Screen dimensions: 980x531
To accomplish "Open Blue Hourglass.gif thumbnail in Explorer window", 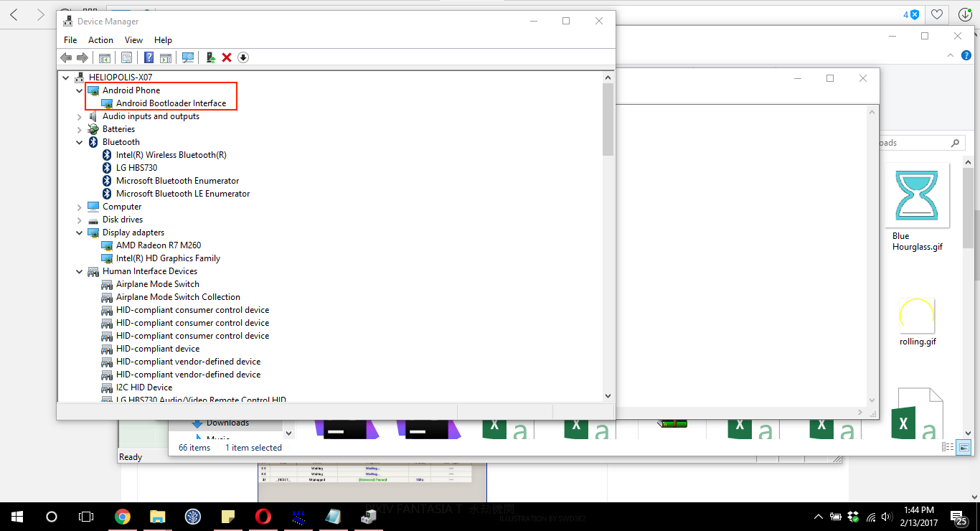I will coord(917,195).
